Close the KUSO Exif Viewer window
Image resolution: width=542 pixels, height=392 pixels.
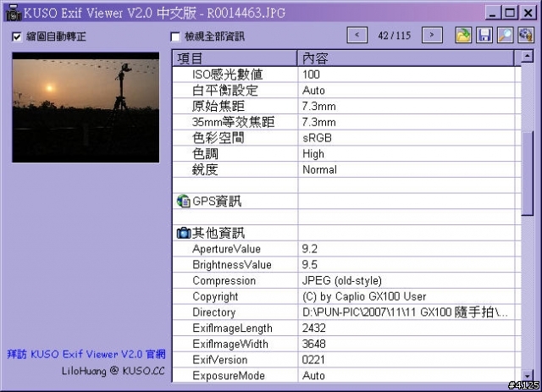528,14
